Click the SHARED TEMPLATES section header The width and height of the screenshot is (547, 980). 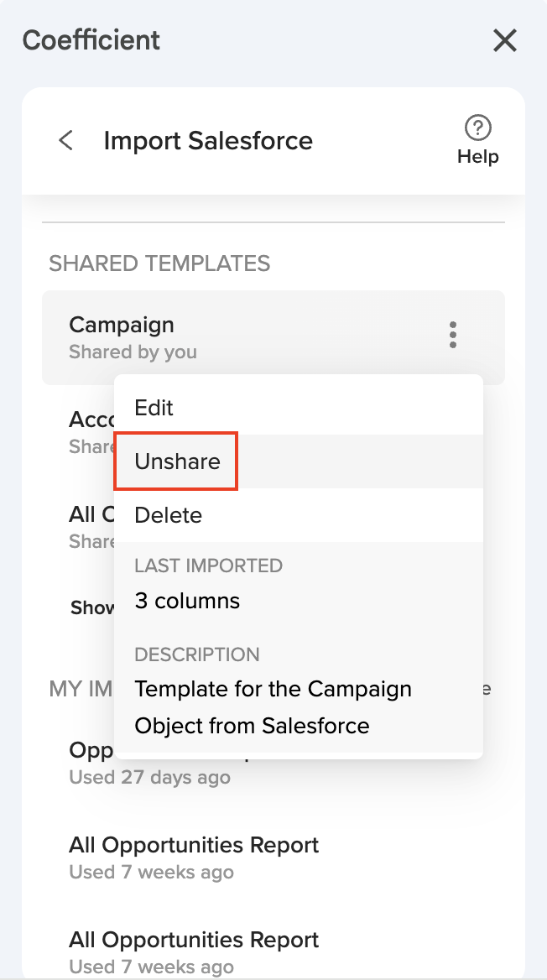click(159, 263)
